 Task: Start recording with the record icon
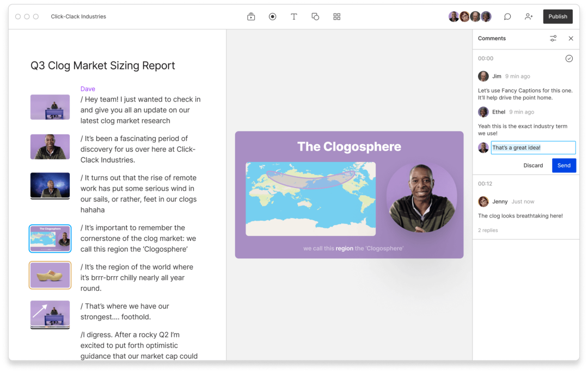[273, 16]
